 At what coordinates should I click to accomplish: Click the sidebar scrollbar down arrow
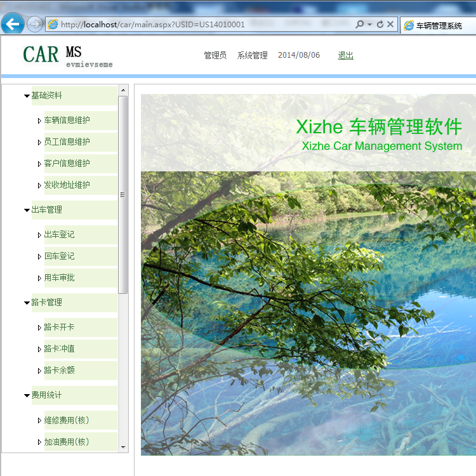point(123,447)
